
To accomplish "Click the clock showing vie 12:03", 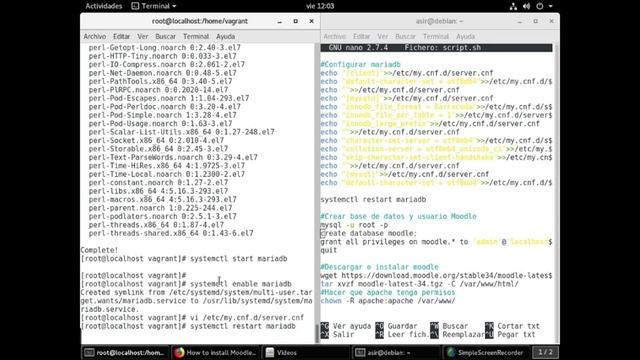I will pyautogui.click(x=320, y=6).
